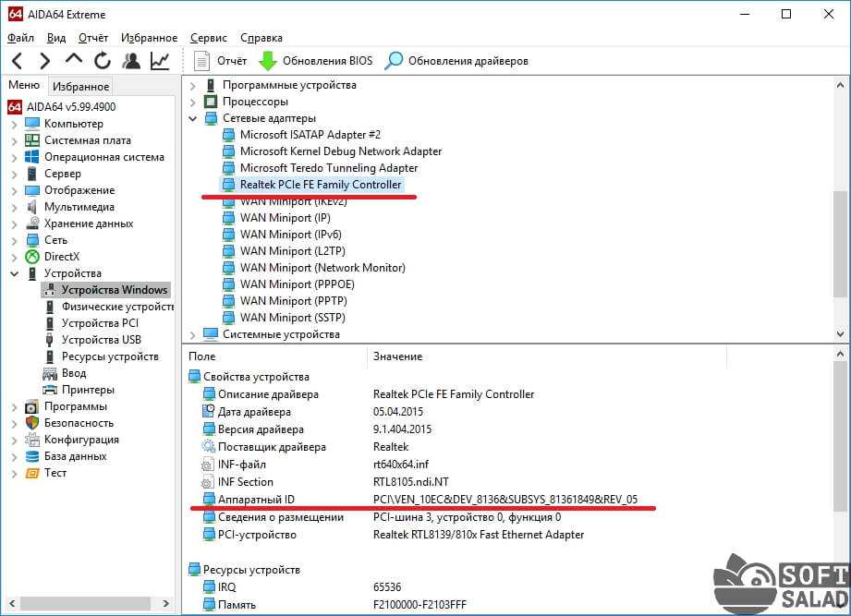Image resolution: width=851 pixels, height=616 pixels.
Task: Select Устройства PCI item
Action: click(x=100, y=323)
